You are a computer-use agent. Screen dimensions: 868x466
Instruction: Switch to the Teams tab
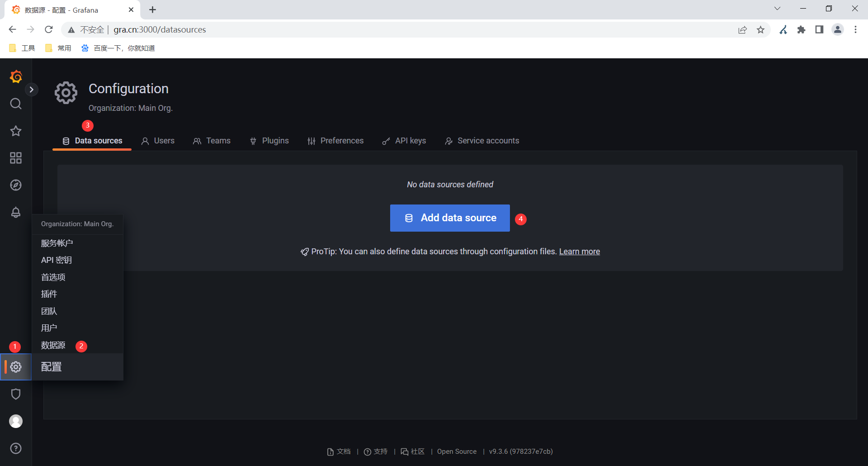point(212,141)
